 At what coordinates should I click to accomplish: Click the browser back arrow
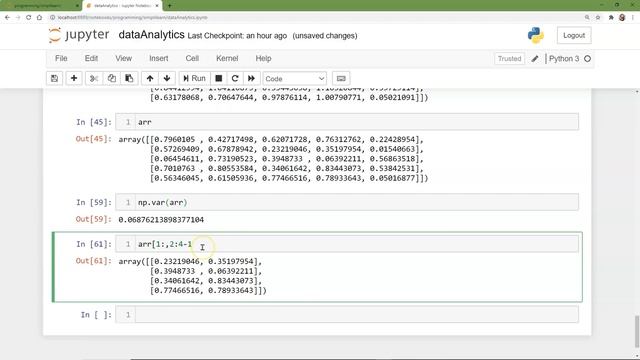click(x=7, y=18)
